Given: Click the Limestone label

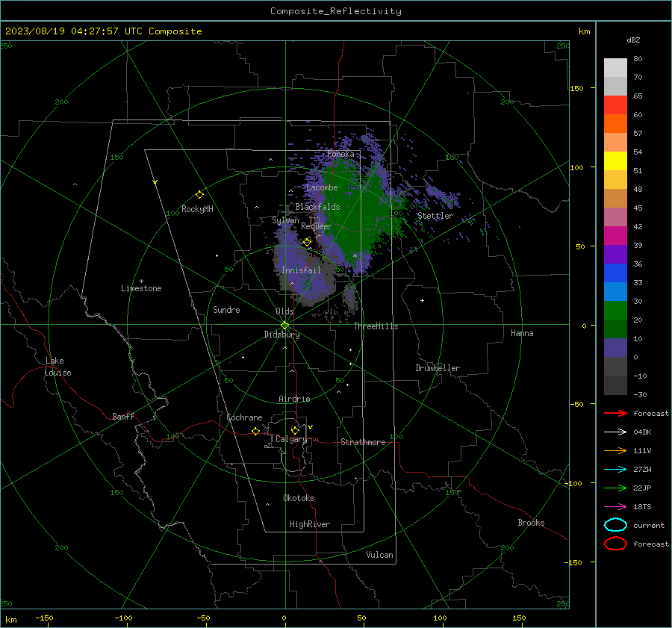Looking at the screenshot, I should [141, 288].
